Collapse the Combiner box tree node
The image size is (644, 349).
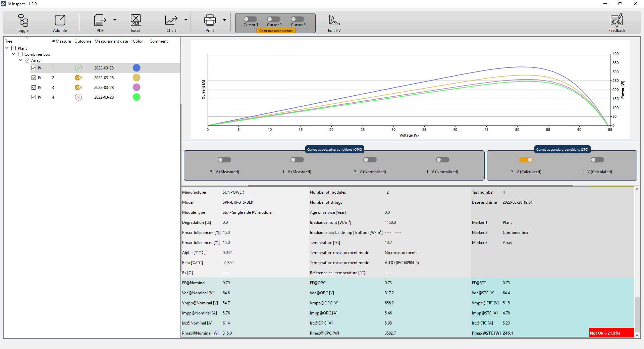point(13,54)
